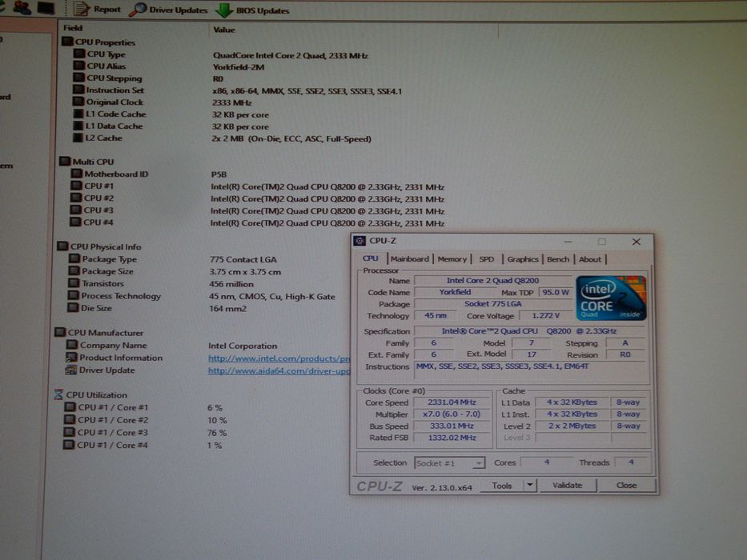
Task: Click the monitor icon in the toolbar
Action: [x=46, y=8]
